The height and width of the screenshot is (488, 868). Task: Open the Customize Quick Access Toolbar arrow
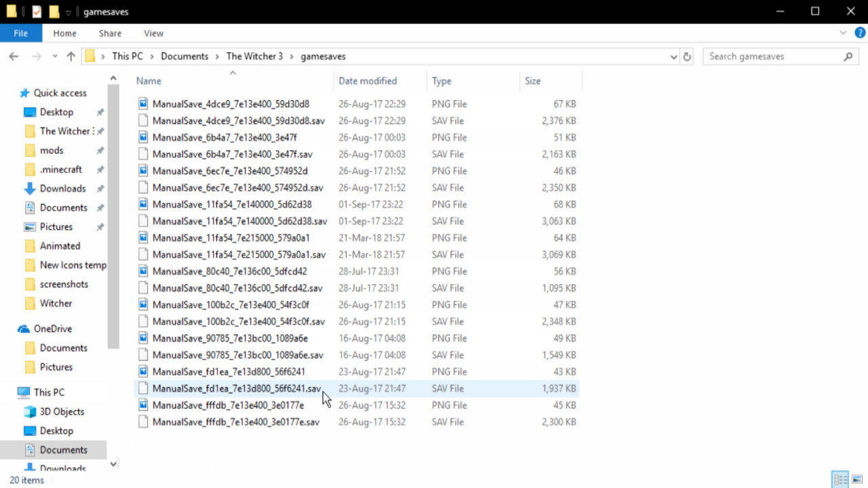(x=68, y=12)
